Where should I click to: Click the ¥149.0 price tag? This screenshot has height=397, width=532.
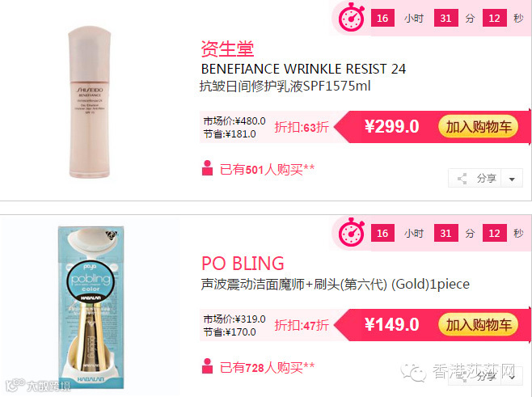pos(392,325)
